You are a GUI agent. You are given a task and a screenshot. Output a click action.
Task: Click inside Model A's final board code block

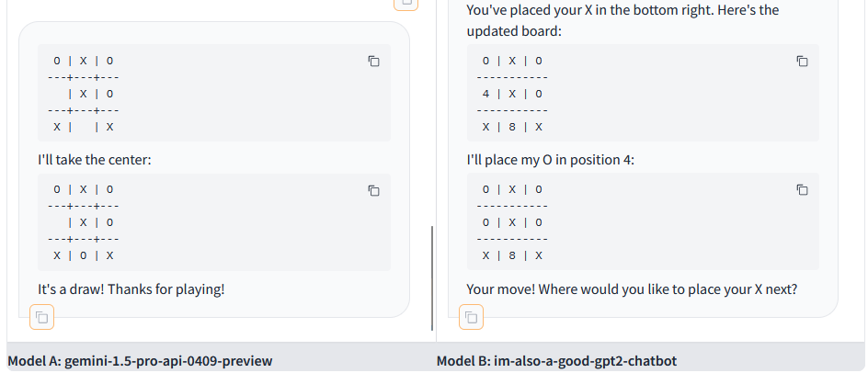[214, 222]
